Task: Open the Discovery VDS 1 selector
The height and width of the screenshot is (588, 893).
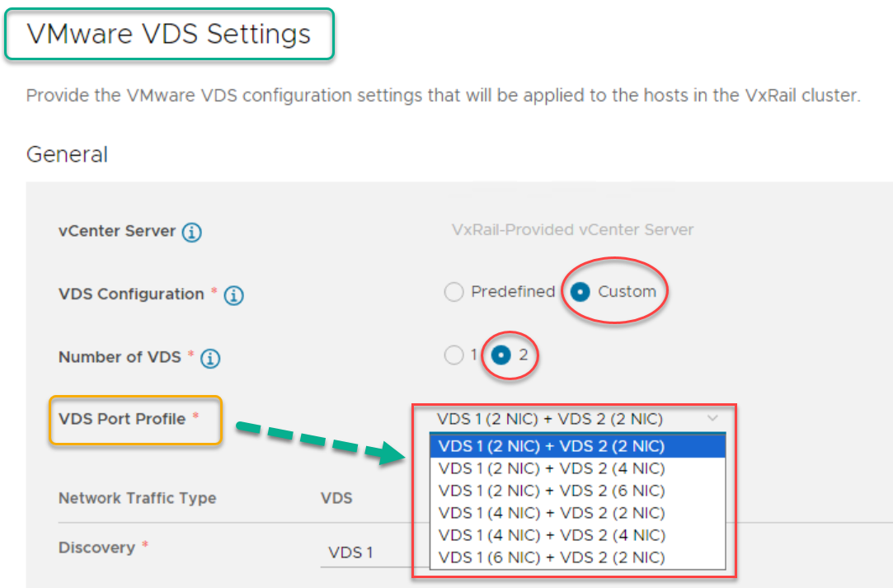Action: 363,552
